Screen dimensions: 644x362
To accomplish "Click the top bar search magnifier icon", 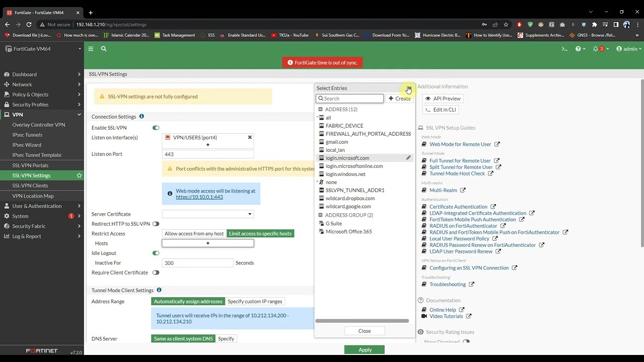I will tap(104, 49).
